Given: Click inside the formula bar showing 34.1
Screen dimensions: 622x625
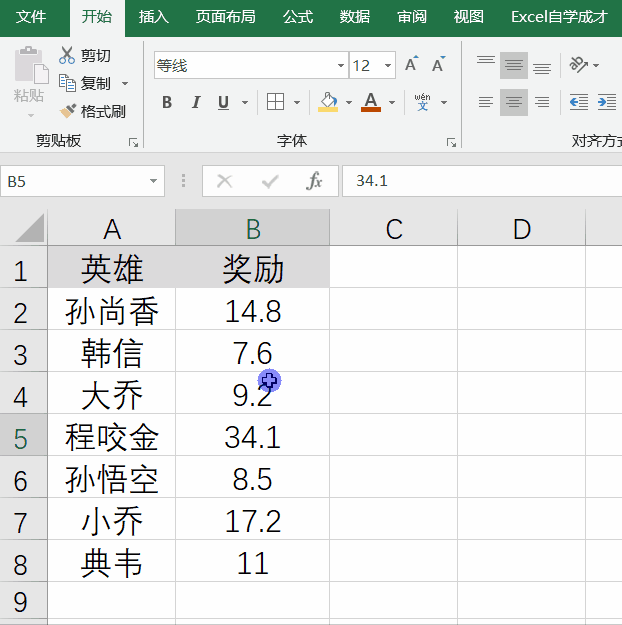Looking at the screenshot, I should 482,181.
